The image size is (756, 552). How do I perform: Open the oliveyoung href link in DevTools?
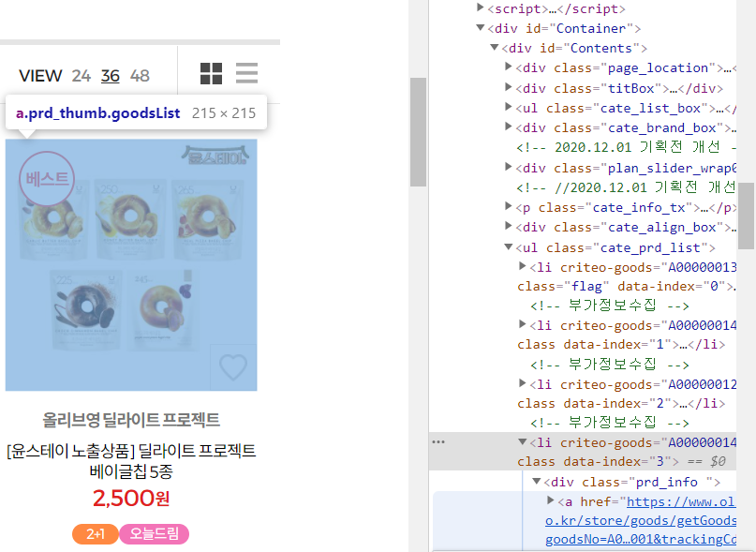tap(641, 521)
